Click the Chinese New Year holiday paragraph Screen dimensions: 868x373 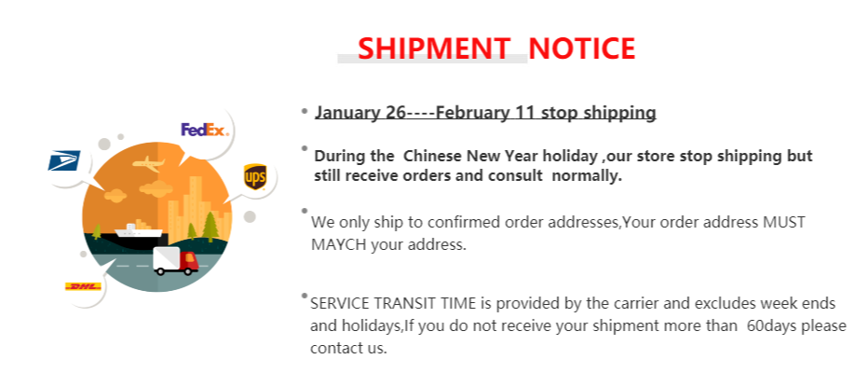(x=563, y=166)
